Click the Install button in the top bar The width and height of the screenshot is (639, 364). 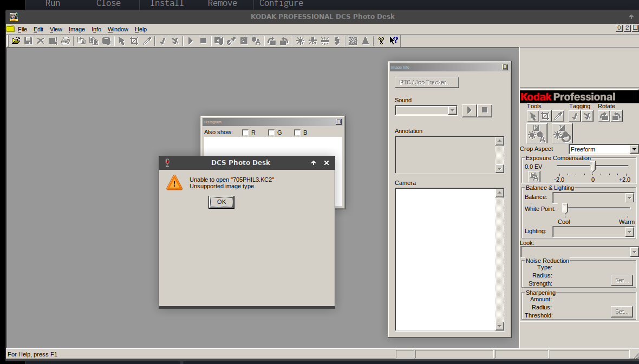click(x=167, y=4)
